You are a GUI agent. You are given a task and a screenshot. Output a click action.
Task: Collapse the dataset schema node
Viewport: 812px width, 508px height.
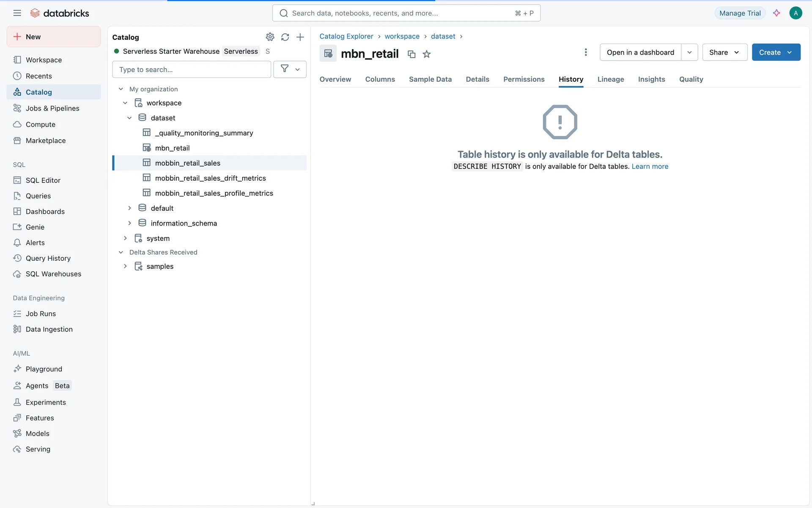click(x=129, y=118)
